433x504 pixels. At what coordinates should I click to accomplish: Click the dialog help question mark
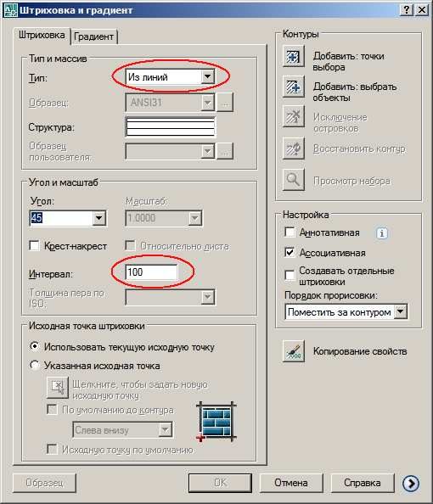click(407, 9)
